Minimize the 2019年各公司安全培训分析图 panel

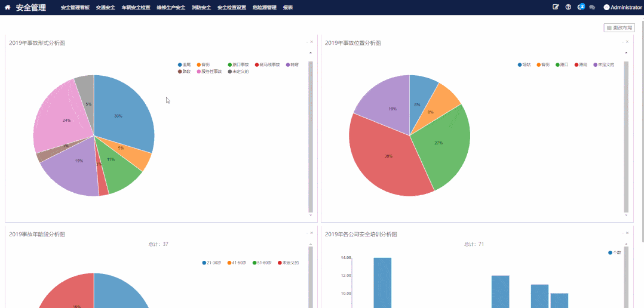coord(622,233)
